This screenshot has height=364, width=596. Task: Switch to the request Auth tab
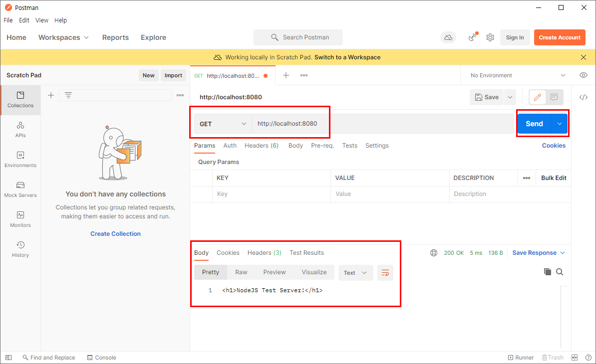point(230,146)
